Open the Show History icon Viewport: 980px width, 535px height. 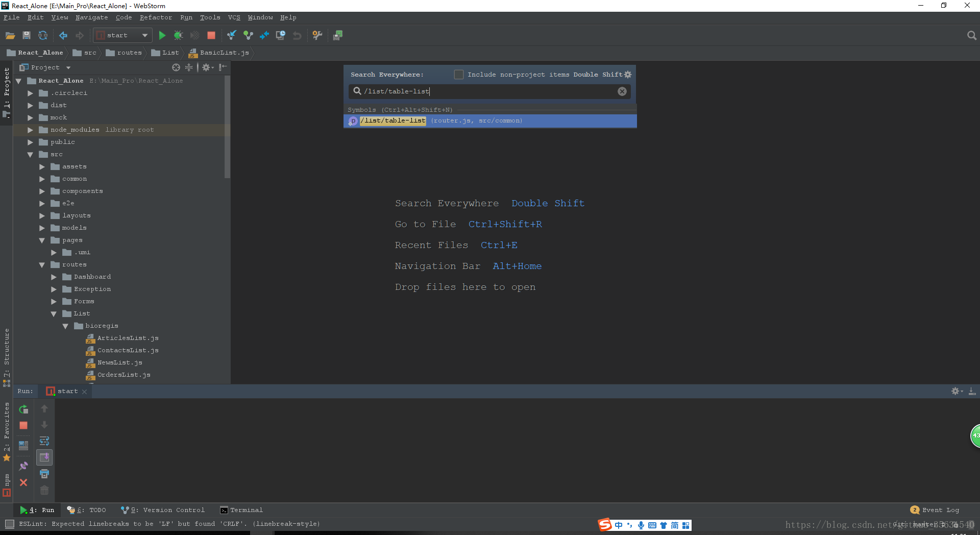[281, 35]
